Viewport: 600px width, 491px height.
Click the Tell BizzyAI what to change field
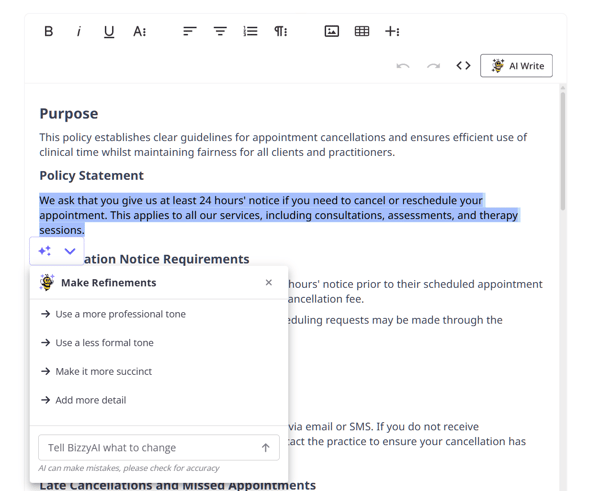point(148,447)
